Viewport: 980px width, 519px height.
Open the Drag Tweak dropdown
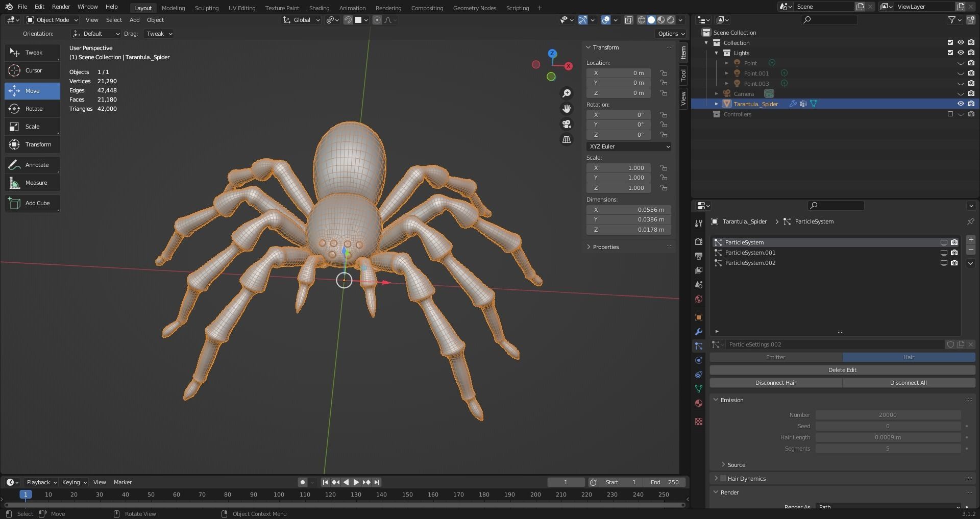pos(159,34)
